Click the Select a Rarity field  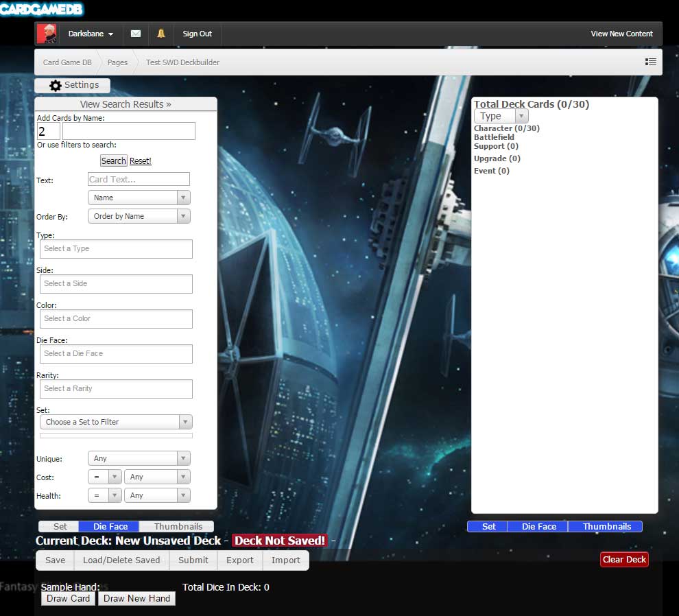pos(116,389)
